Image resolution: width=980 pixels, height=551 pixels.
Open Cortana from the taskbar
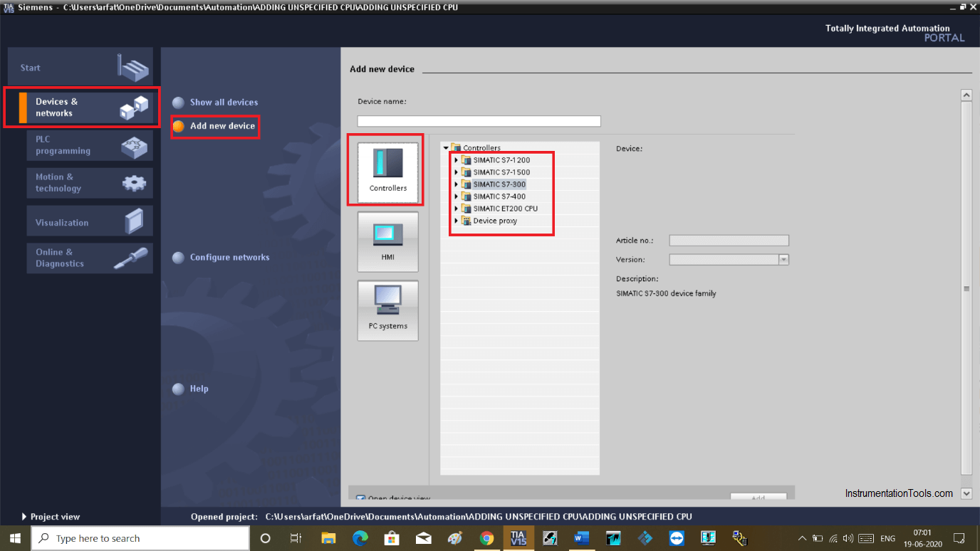pyautogui.click(x=266, y=538)
